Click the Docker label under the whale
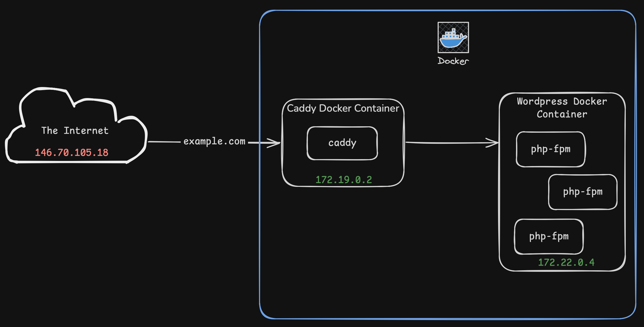This screenshot has height=327, width=644. point(453,61)
